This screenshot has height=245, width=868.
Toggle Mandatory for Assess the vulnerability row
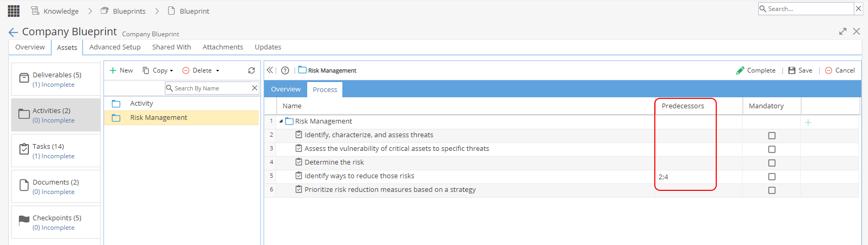point(772,149)
